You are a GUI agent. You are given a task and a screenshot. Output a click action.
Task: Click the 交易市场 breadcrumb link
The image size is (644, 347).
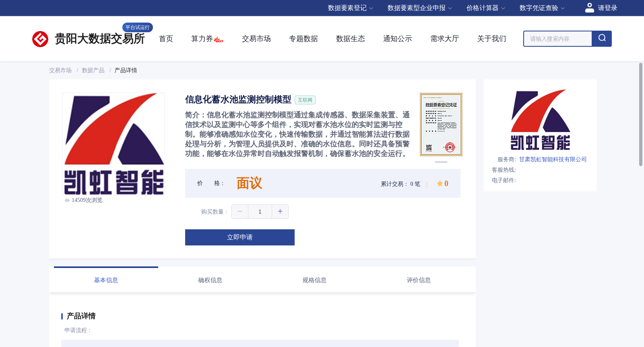[60, 71]
